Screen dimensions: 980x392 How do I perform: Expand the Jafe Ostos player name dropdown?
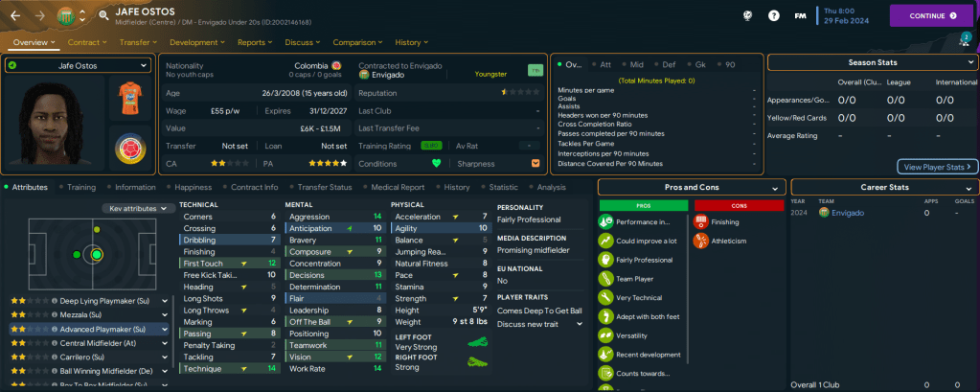78,64
